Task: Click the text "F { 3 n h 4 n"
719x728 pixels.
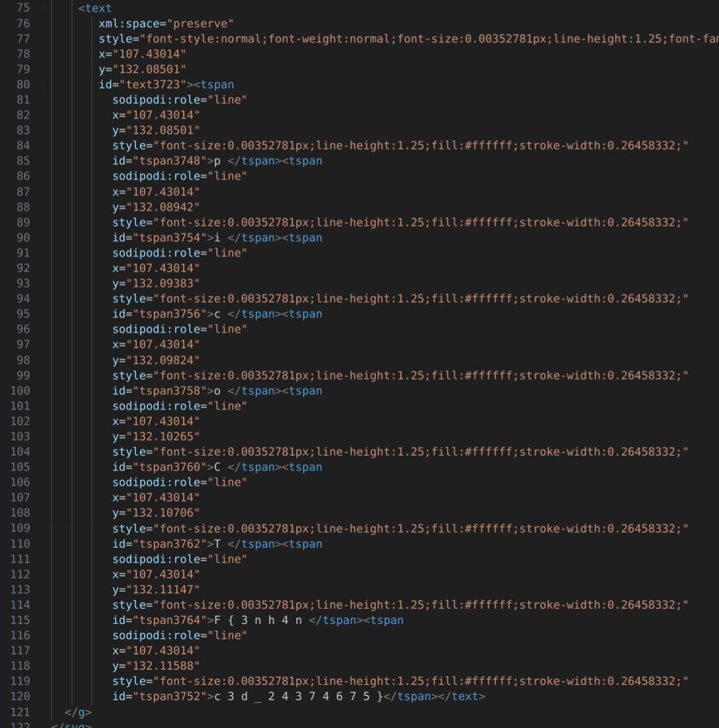Action: click(258, 620)
